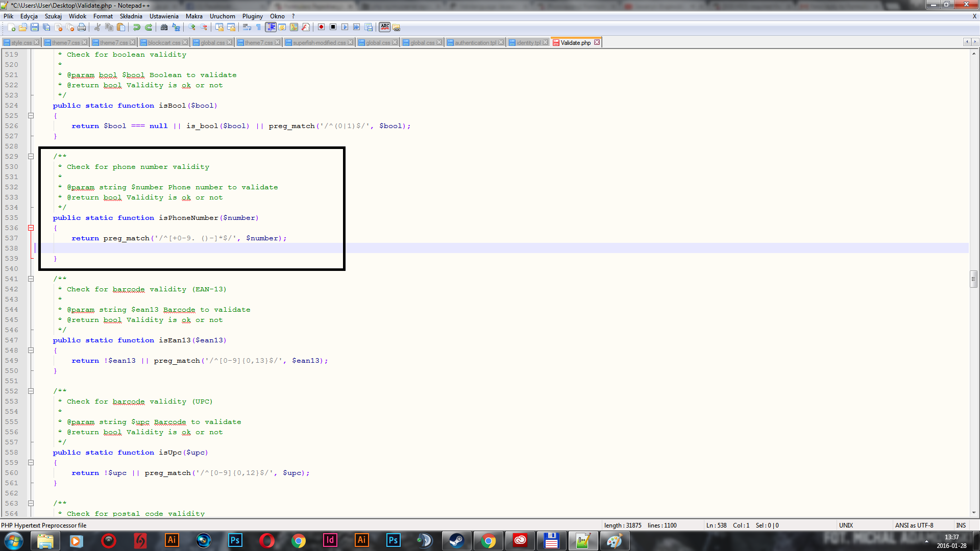980x551 pixels.
Task: Toggle the indent guide toolbar button
Action: 271,27
